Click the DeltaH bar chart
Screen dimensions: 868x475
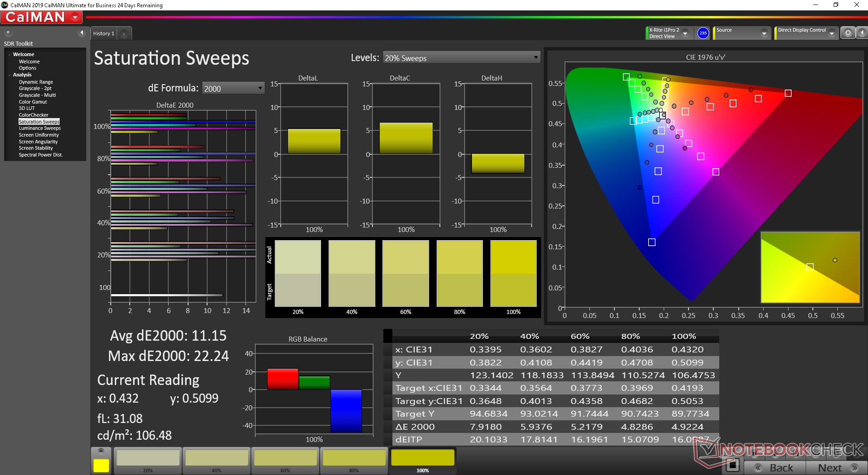point(498,154)
